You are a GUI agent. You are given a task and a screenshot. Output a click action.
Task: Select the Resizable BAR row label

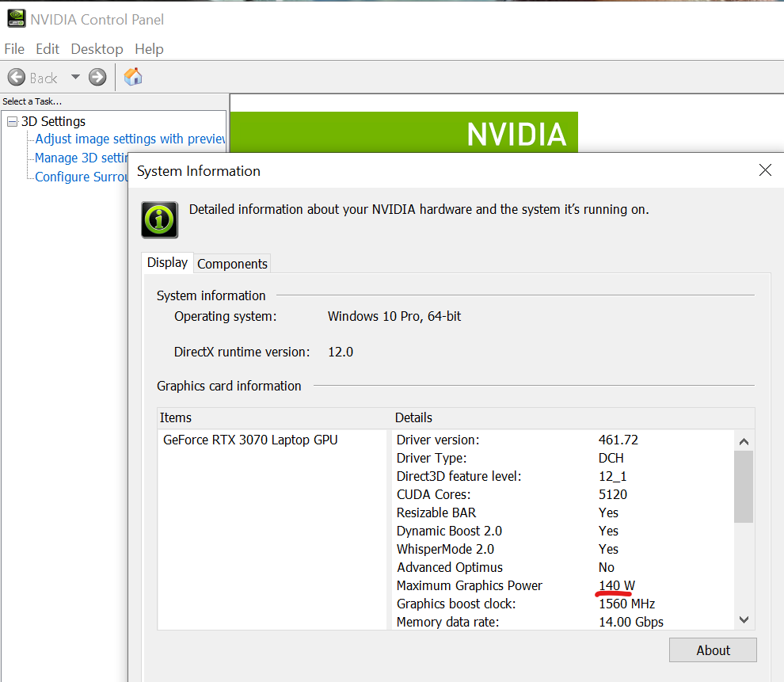coord(436,513)
